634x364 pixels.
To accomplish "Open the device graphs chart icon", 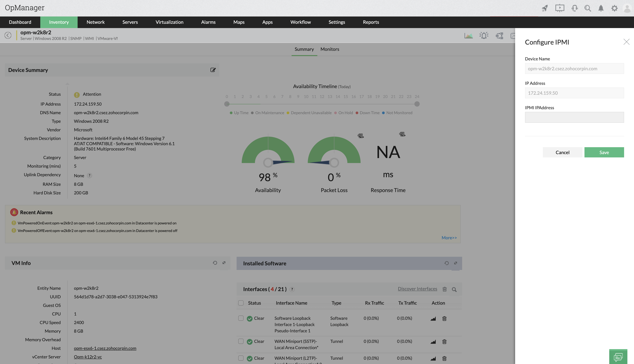I will (468, 36).
